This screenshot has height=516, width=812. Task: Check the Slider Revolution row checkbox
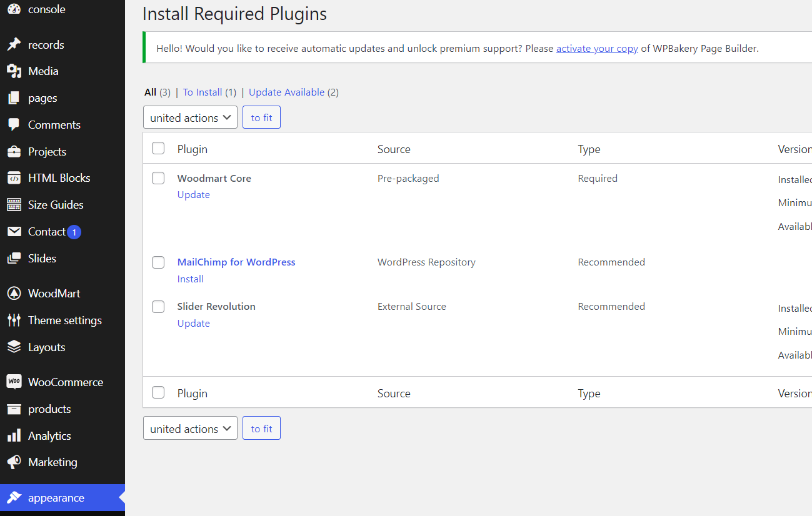pyautogui.click(x=158, y=307)
